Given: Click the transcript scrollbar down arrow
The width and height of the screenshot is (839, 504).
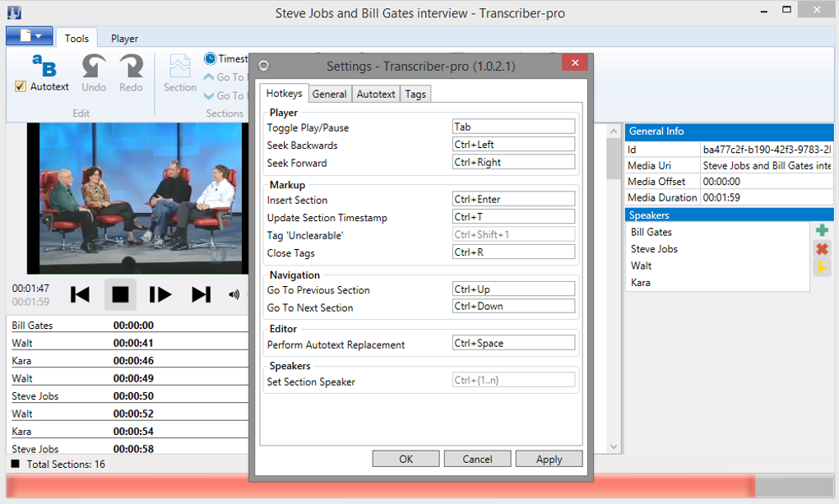Looking at the screenshot, I should pos(613,446).
